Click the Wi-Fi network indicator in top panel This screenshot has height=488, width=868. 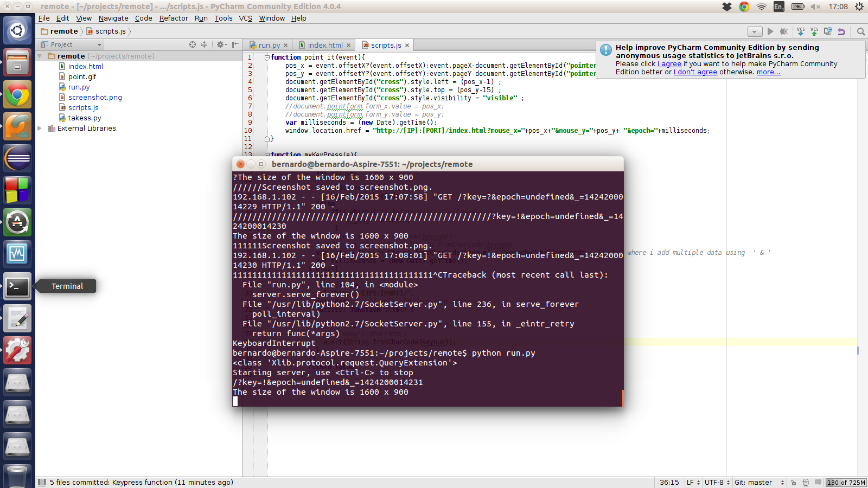click(762, 7)
